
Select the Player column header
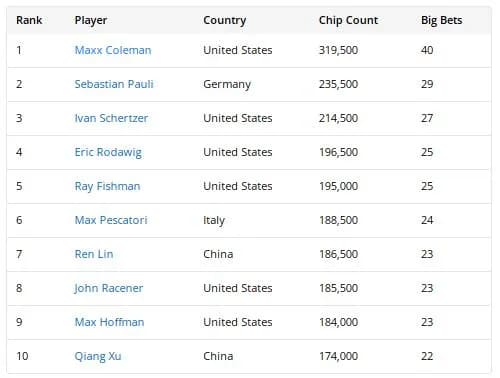91,21
